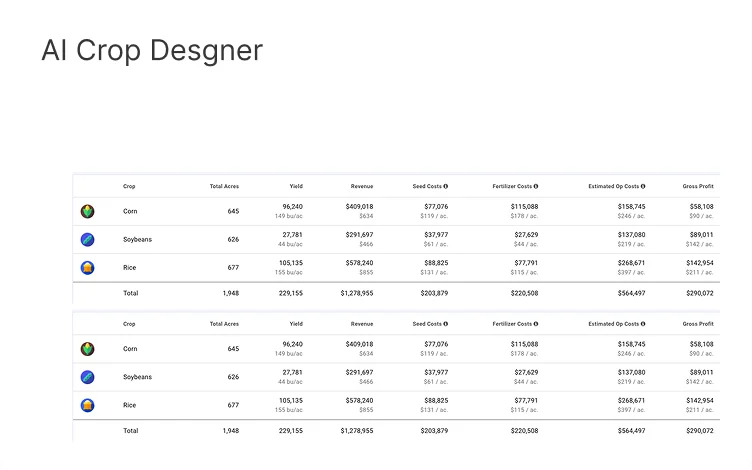Click Corn yield 96,240 in top table
Screen dimensions: 752x470
pyautogui.click(x=293, y=207)
